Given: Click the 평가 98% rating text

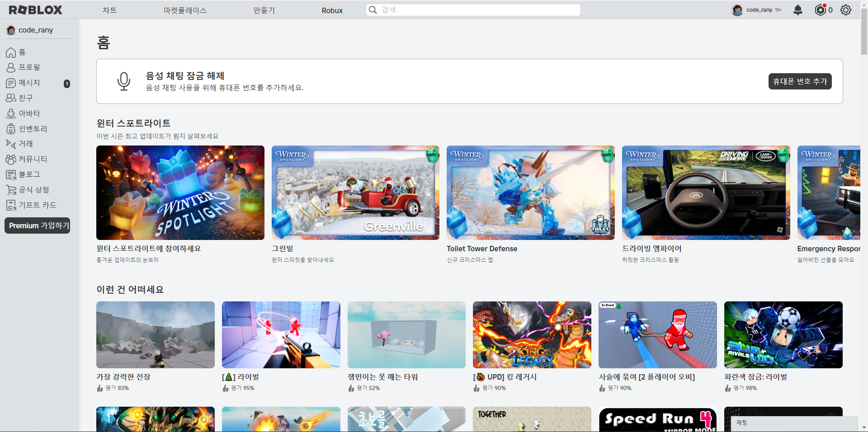Looking at the screenshot, I should [745, 388].
